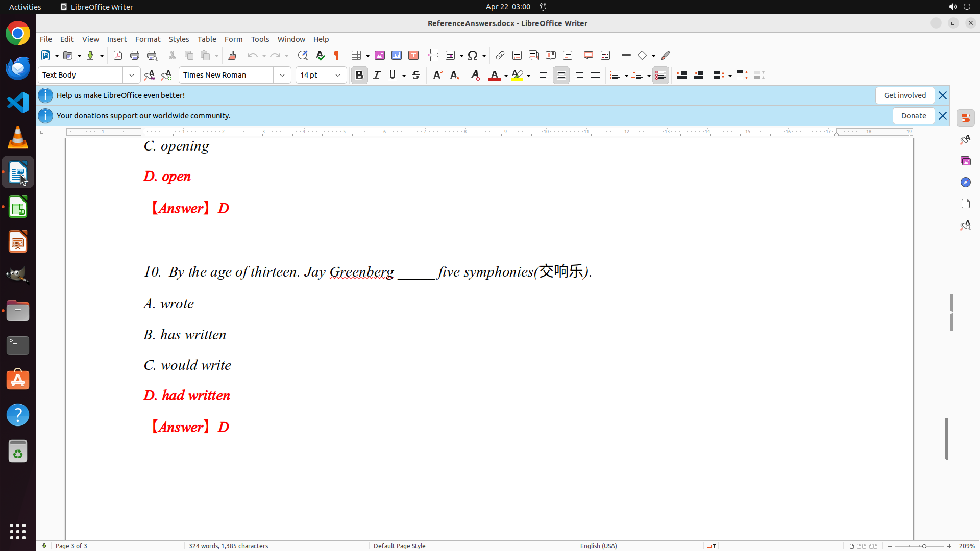
Task: Click the zoom slider in status bar
Action: [x=923, y=546]
